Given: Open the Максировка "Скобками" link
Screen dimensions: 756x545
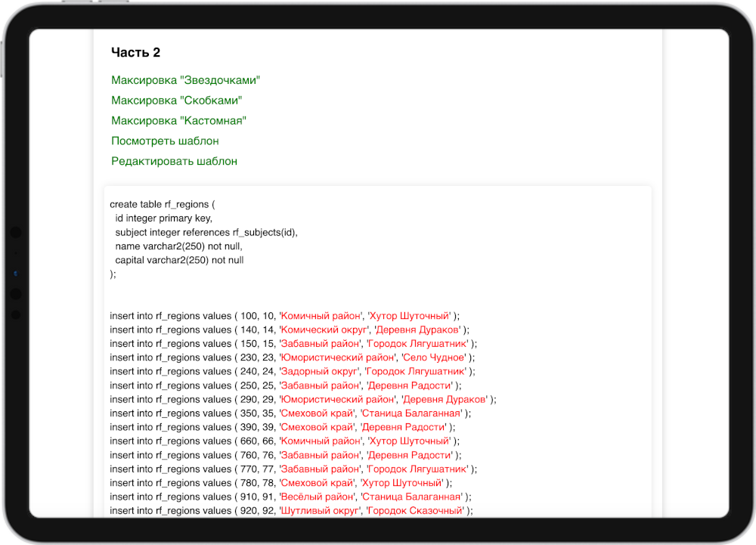Looking at the screenshot, I should [x=176, y=101].
